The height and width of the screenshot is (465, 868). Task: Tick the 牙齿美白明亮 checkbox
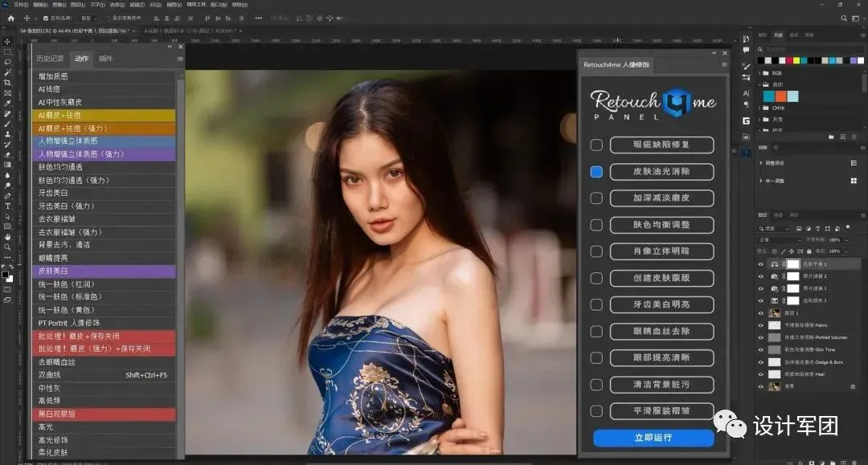coord(596,304)
